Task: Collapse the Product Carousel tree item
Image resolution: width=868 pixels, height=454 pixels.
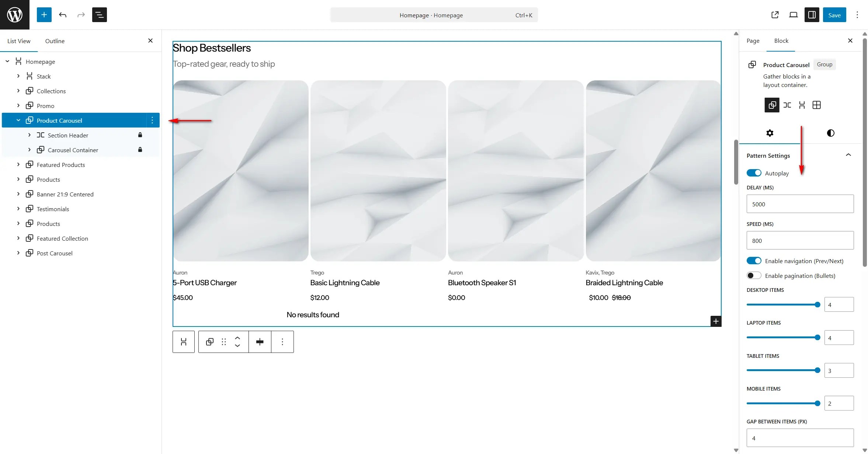Action: tap(18, 120)
